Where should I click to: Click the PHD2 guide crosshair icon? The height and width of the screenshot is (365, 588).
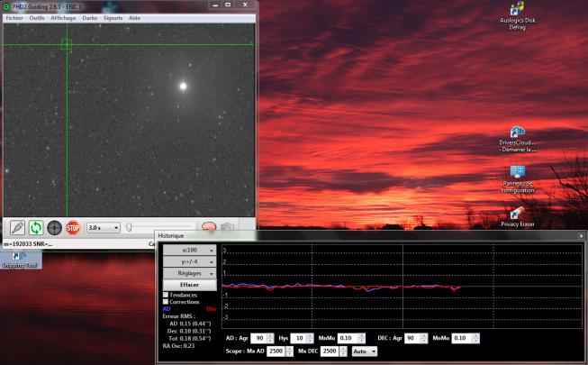54,227
